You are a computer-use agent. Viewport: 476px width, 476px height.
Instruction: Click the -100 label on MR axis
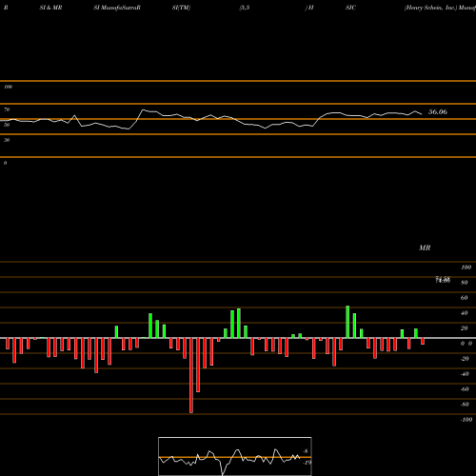[x=466, y=420]
